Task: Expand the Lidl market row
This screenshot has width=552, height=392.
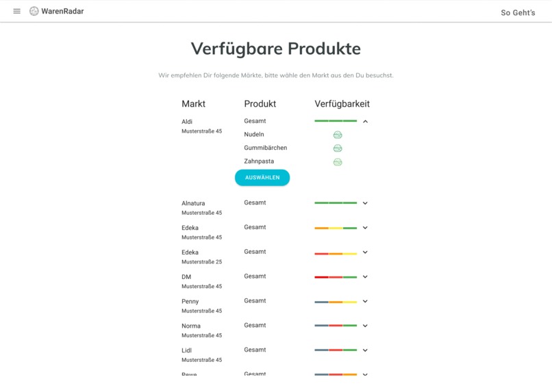Action: point(366,350)
